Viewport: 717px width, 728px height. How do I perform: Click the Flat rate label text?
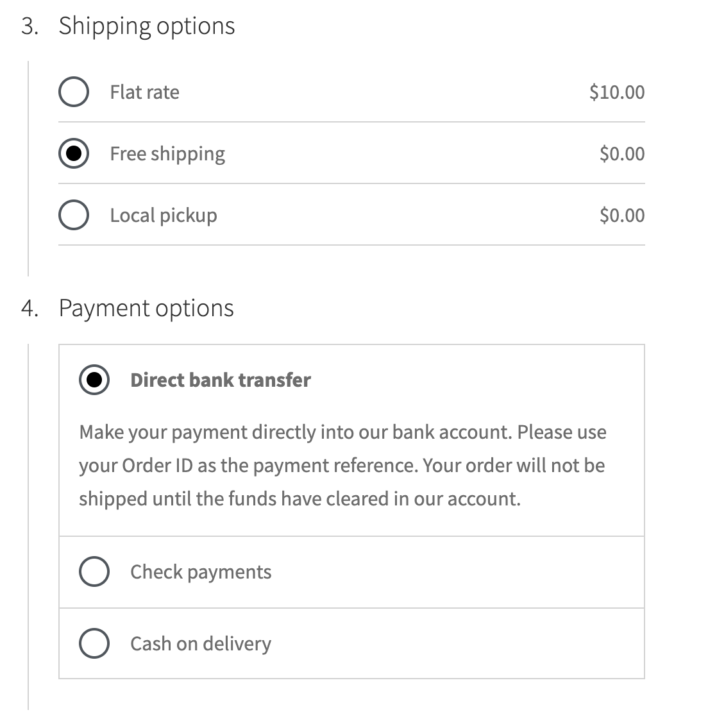tap(144, 92)
